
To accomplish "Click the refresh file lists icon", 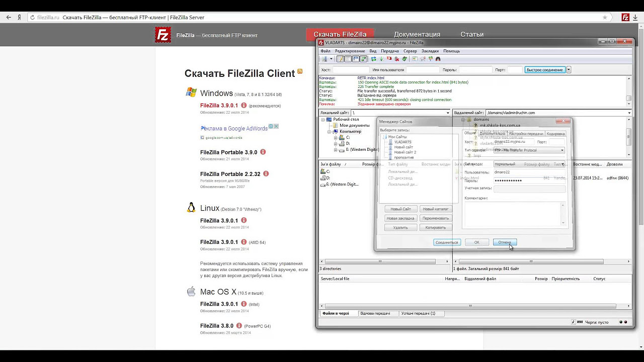I will [x=373, y=59].
